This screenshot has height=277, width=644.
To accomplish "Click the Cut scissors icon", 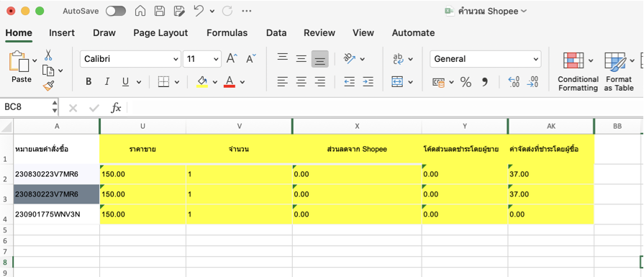I will tap(48, 55).
